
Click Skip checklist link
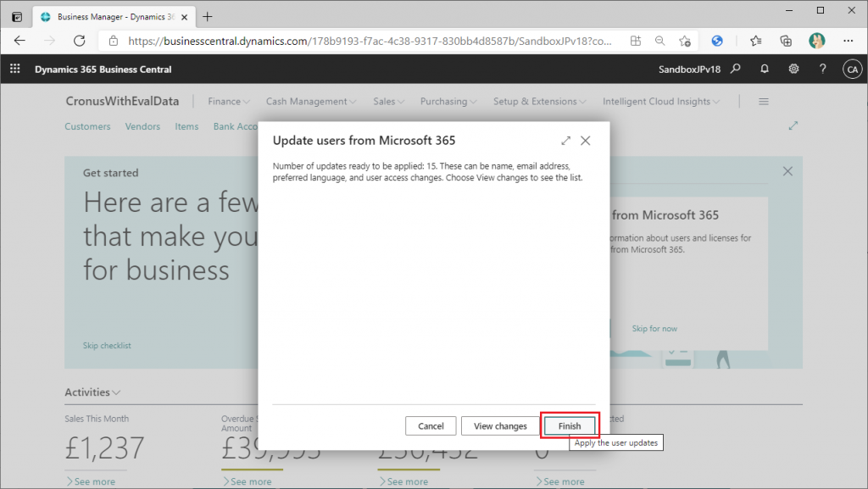(107, 345)
